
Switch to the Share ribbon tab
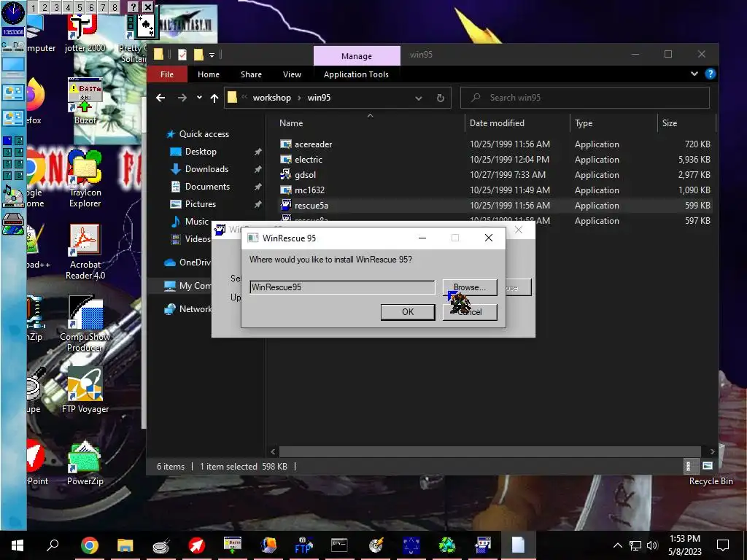coord(251,74)
